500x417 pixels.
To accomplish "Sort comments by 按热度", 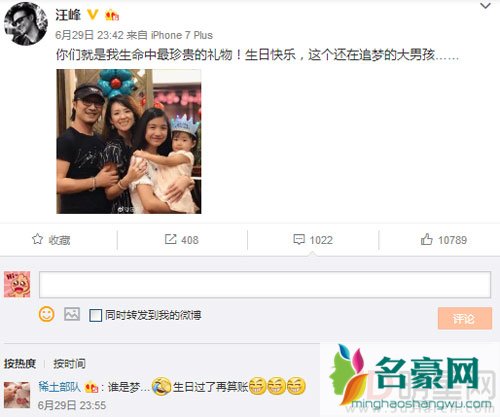I will pos(20,363).
